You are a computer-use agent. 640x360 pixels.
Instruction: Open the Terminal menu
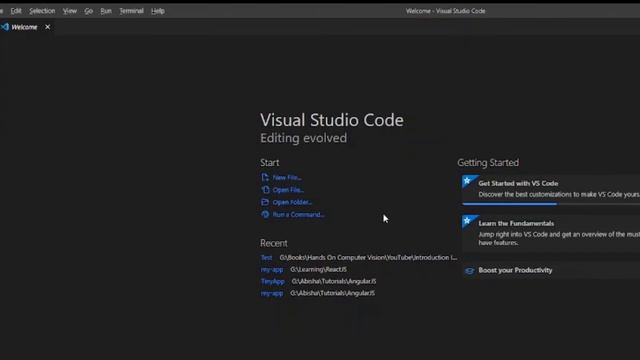[131, 11]
